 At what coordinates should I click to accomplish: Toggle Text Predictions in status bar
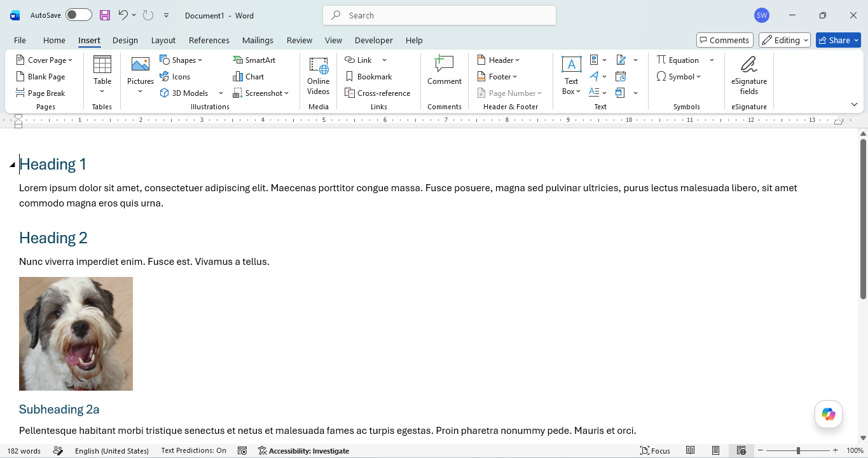coord(194,451)
